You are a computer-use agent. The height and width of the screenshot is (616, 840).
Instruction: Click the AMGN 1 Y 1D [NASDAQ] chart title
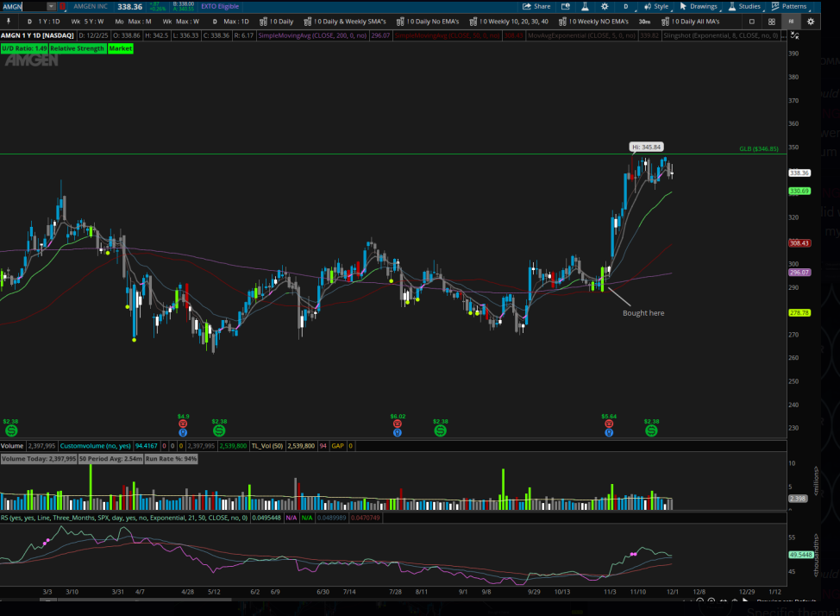pyautogui.click(x=37, y=35)
